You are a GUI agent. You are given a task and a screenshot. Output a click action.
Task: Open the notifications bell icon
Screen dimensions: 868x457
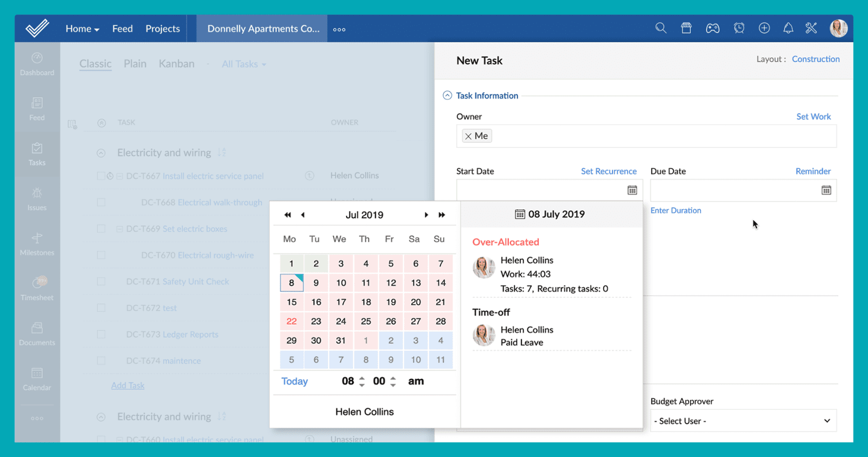788,28
